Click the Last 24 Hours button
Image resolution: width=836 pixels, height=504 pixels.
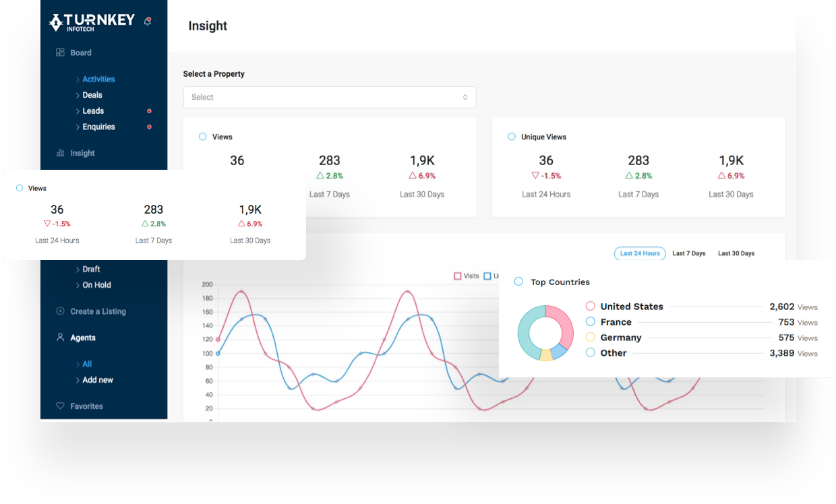coord(640,253)
